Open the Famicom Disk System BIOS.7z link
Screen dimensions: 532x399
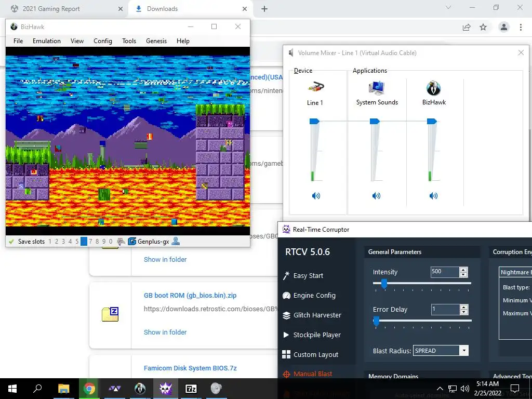190,368
